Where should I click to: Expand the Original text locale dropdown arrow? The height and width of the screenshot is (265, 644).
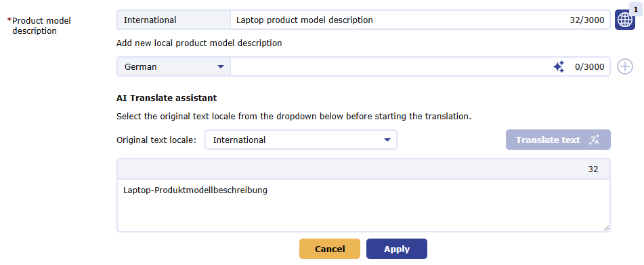(387, 140)
